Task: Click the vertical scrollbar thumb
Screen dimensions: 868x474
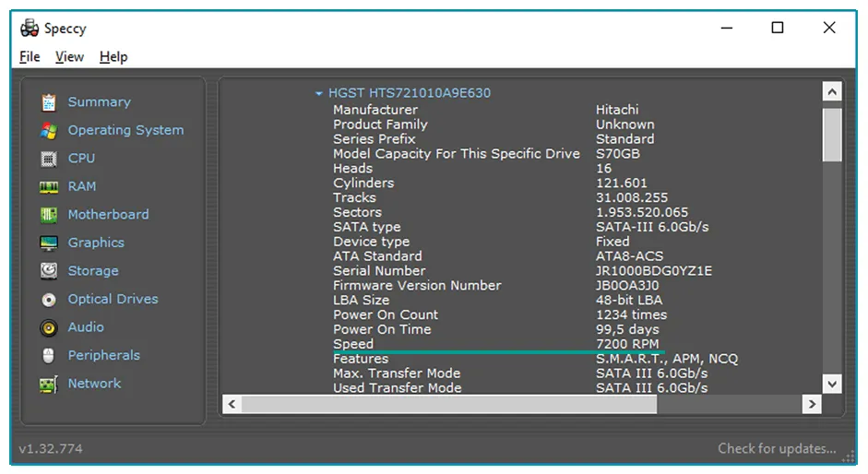Action: point(831,136)
